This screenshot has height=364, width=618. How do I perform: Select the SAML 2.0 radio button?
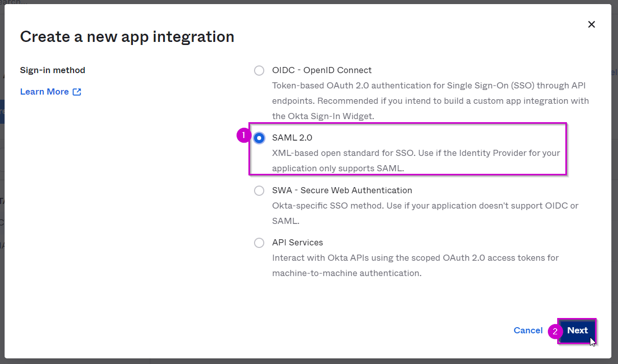coord(259,138)
